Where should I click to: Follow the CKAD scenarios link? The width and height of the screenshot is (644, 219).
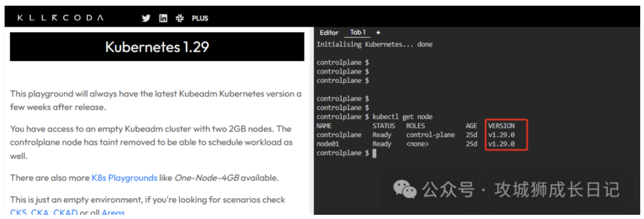pos(65,212)
